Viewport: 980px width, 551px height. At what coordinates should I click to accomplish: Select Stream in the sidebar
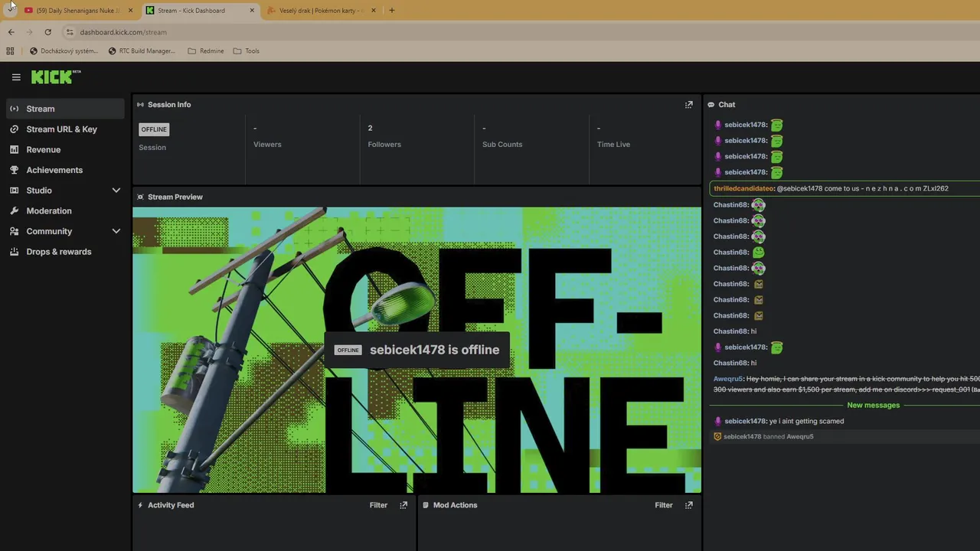tap(65, 109)
